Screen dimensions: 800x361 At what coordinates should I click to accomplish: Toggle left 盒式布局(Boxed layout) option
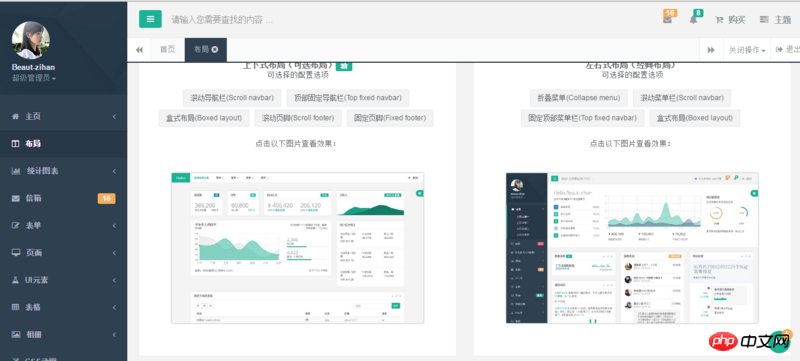pos(204,118)
